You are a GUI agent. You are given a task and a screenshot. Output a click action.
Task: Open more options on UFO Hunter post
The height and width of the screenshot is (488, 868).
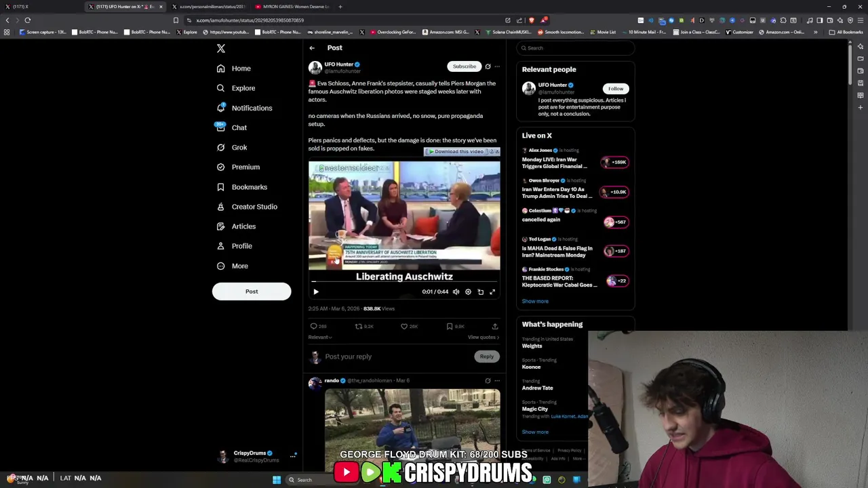497,66
